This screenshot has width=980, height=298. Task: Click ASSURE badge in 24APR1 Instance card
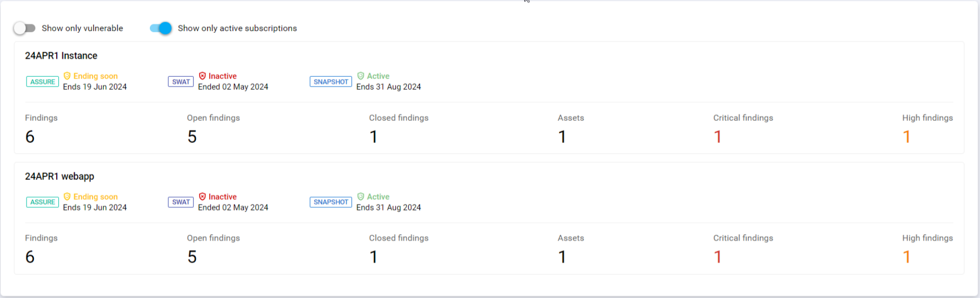[42, 81]
